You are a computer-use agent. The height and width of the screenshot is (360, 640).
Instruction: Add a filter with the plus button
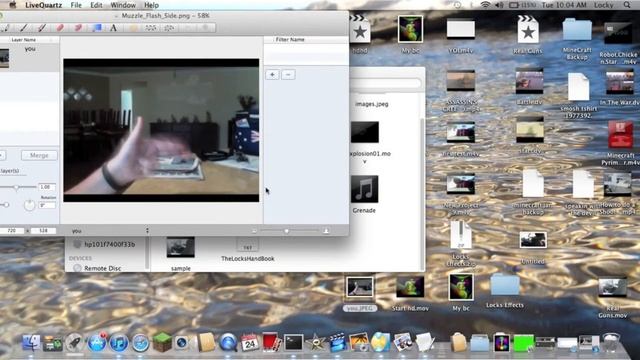tap(272, 75)
